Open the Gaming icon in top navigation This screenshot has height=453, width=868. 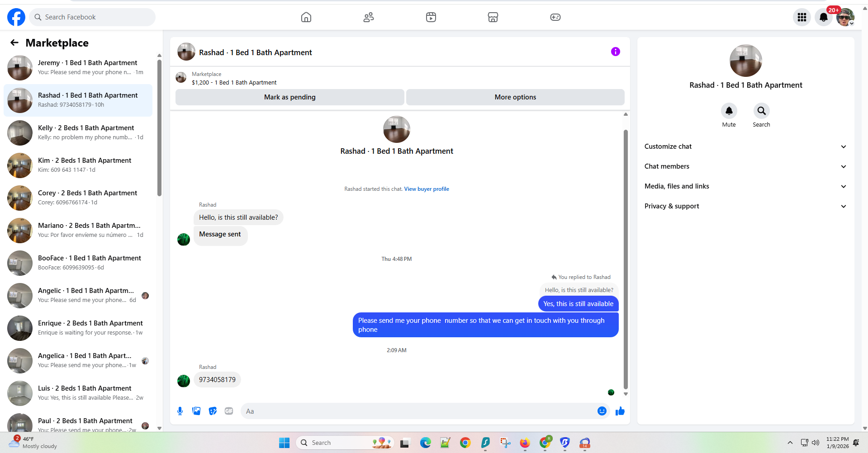555,17
